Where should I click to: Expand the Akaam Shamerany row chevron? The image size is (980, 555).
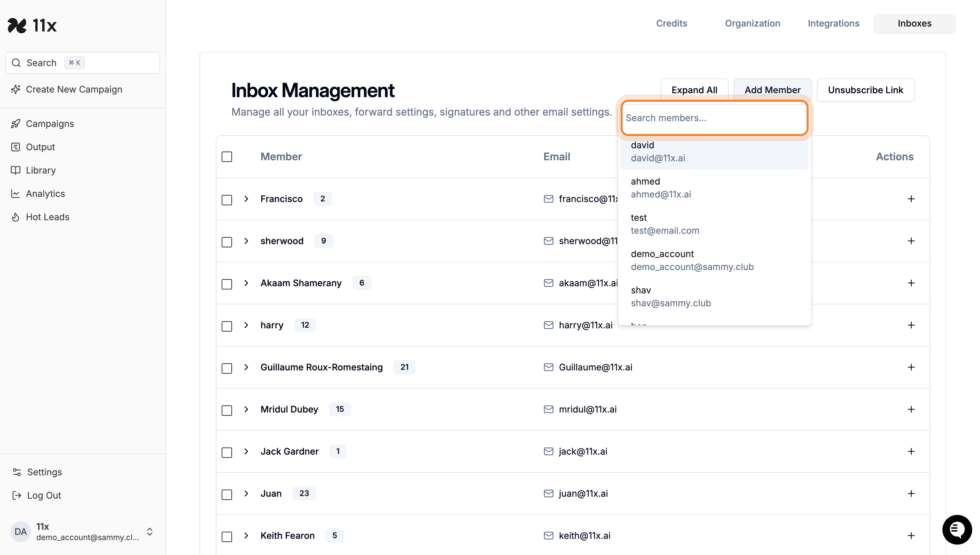(246, 283)
